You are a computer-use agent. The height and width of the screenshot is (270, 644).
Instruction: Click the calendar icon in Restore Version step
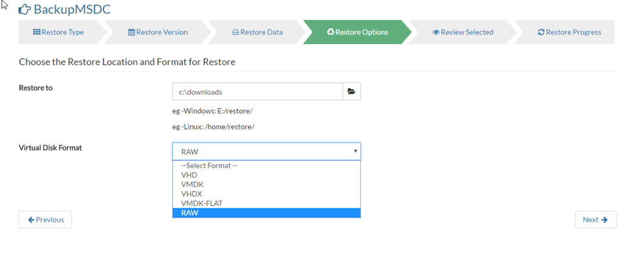click(x=131, y=32)
